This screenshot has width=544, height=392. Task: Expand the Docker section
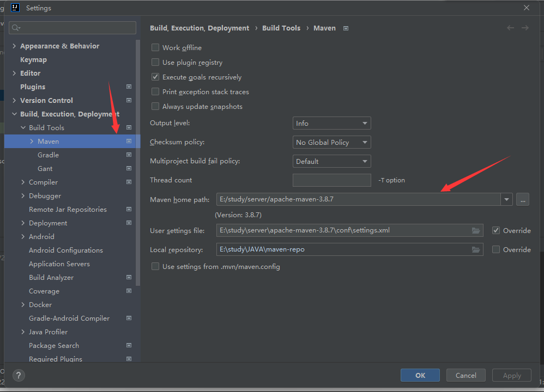coord(23,305)
